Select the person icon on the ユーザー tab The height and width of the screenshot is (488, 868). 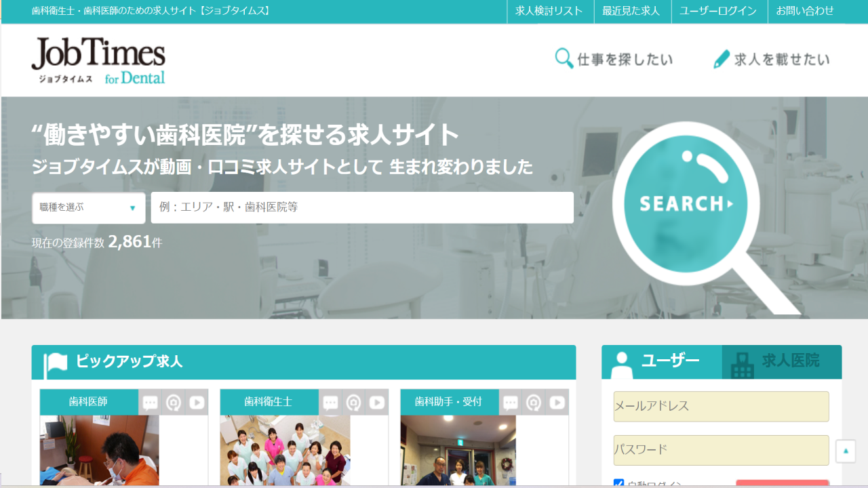621,363
